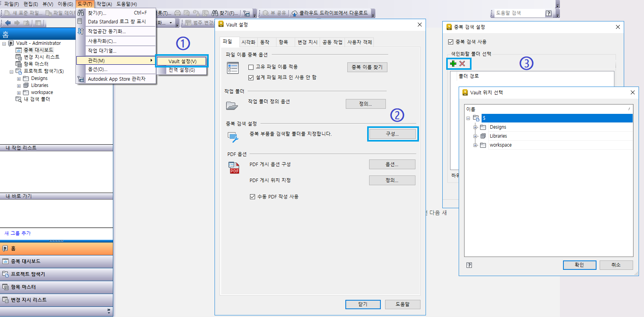
Task: Click the 이름 column header in Vault 위치 선택
Action: click(x=549, y=109)
